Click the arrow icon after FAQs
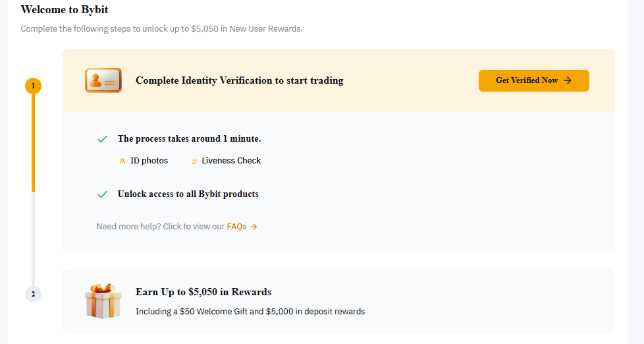Image resolution: width=644 pixels, height=344 pixels. pos(254,227)
